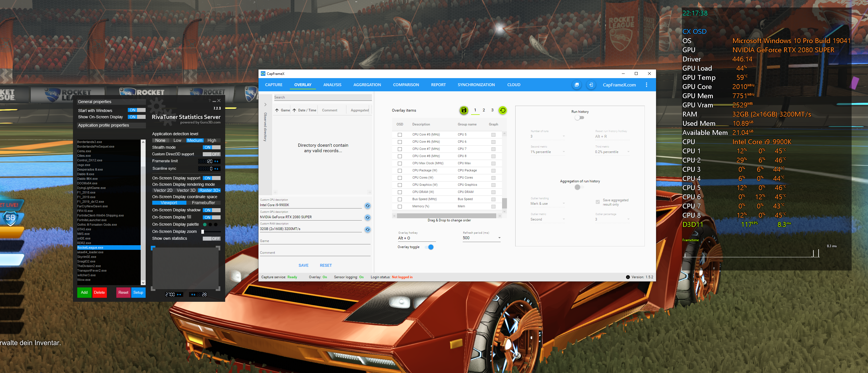This screenshot has width=868, height=373.
Task: Sort records by the Game column arrow
Action: pos(277,110)
